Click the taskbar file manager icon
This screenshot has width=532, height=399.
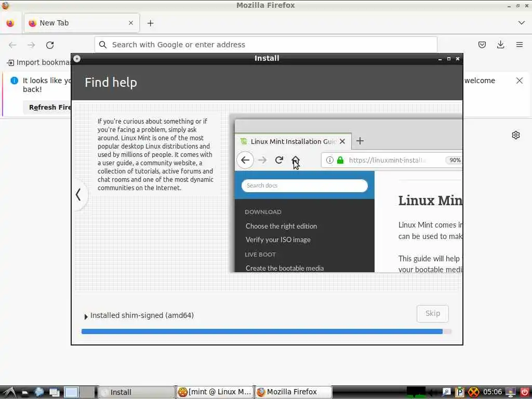tap(25, 393)
